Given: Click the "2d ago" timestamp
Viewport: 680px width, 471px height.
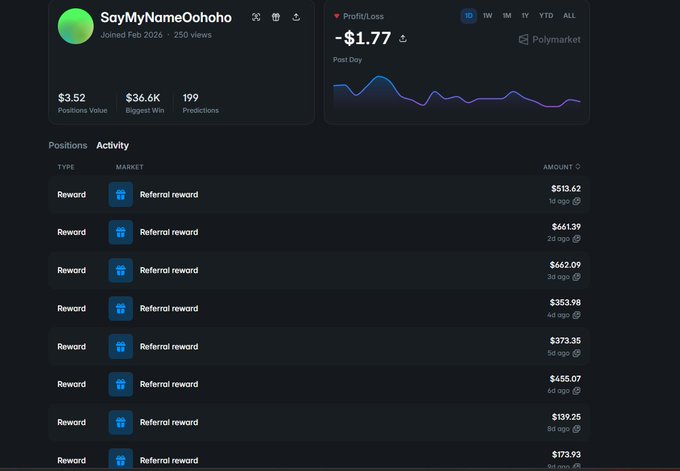Looking at the screenshot, I should coord(558,239).
